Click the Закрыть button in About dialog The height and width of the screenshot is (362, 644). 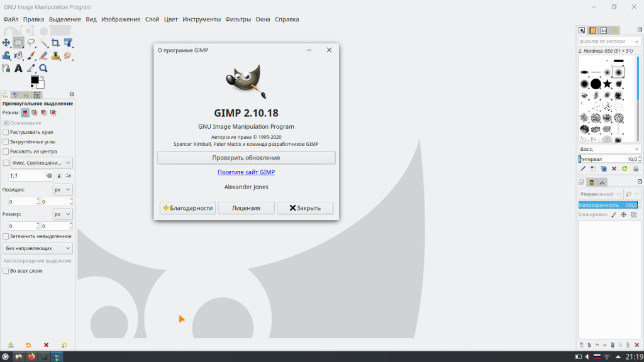coord(305,208)
